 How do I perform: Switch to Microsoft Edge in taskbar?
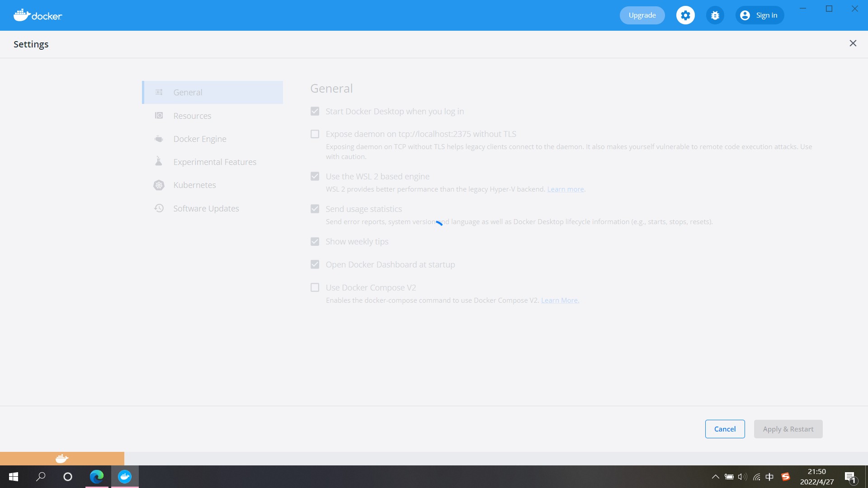point(97,477)
